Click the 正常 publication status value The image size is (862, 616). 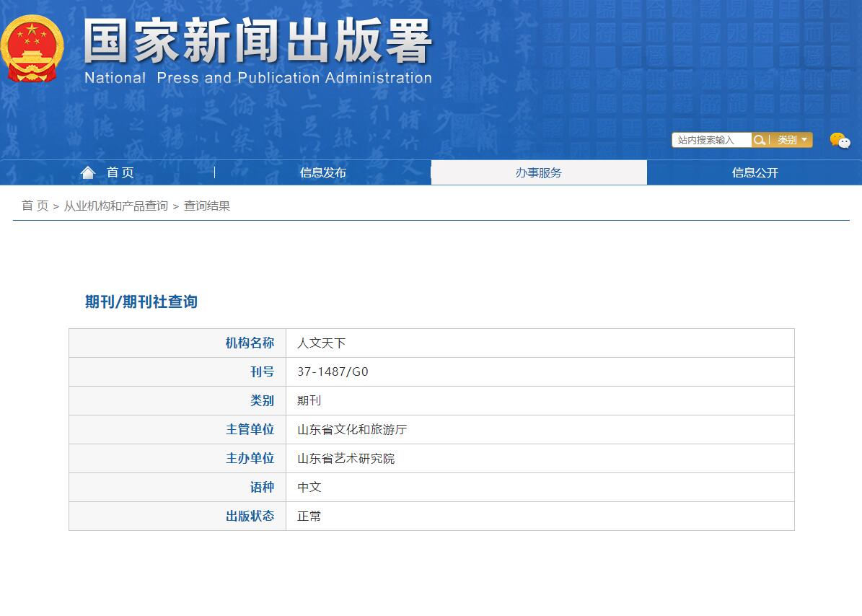[x=309, y=516]
